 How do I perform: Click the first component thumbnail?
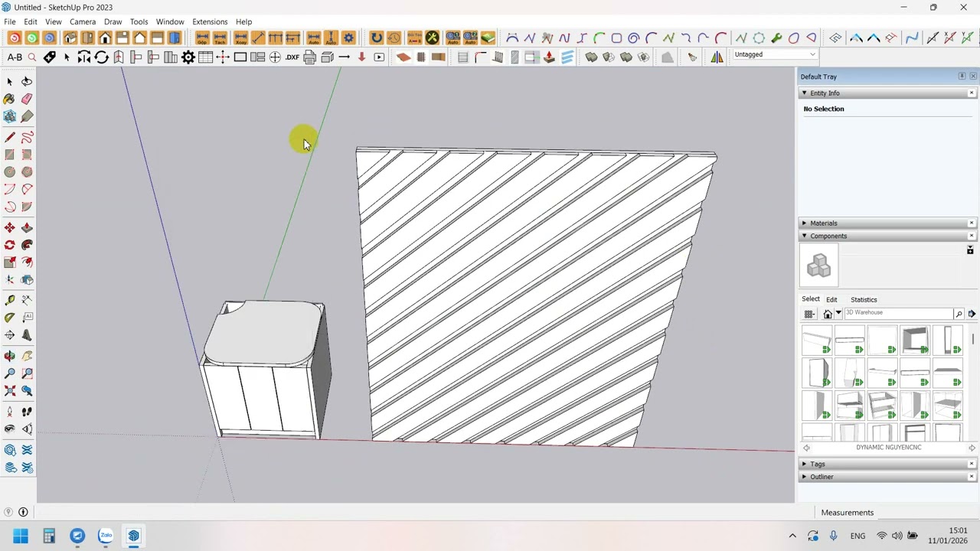coord(817,341)
